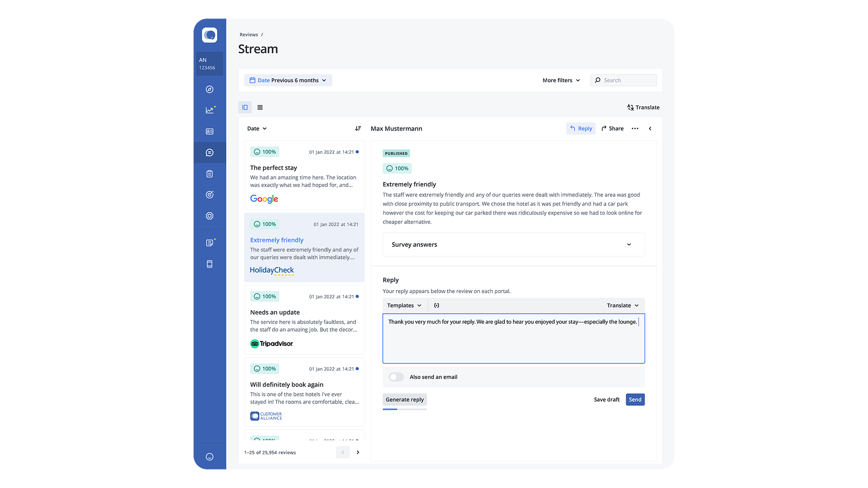The height and width of the screenshot is (488, 868).
Task: Open the Templates dropdown in reply toolbar
Action: [404, 305]
